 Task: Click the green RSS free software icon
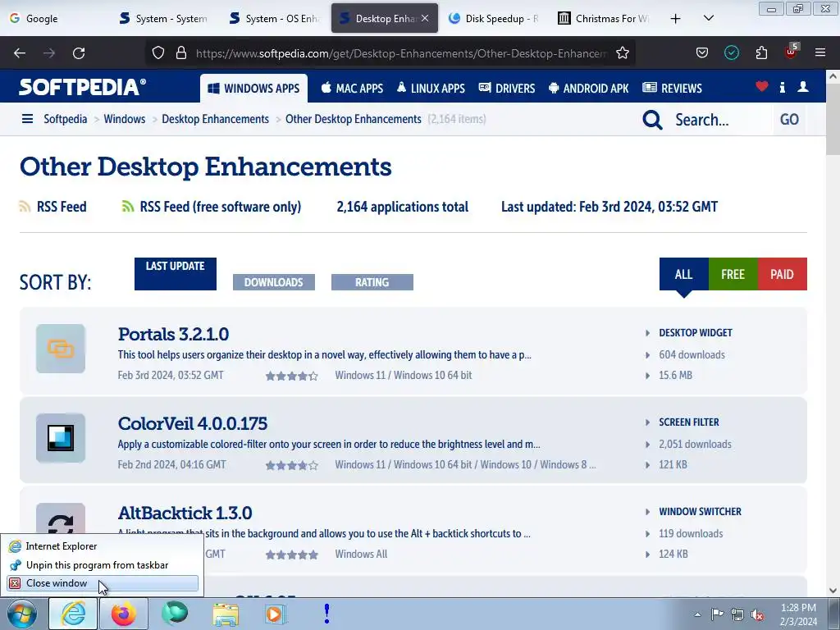point(127,207)
